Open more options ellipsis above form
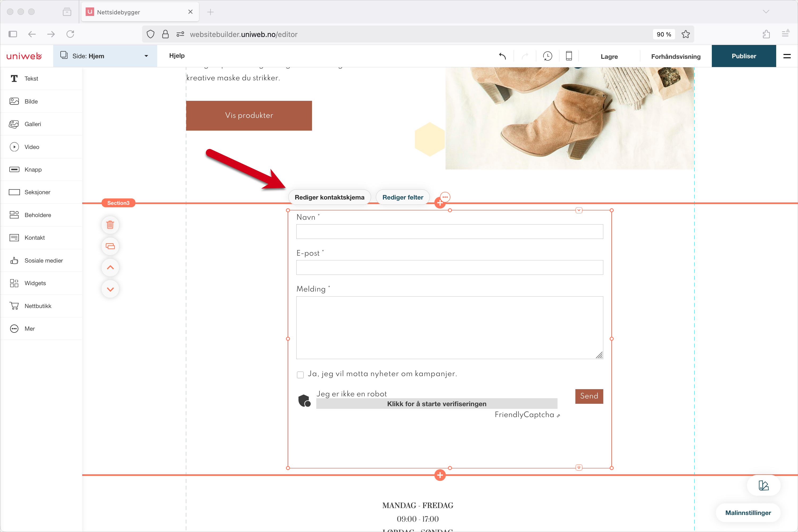Viewport: 798px width, 532px height. tap(445, 197)
